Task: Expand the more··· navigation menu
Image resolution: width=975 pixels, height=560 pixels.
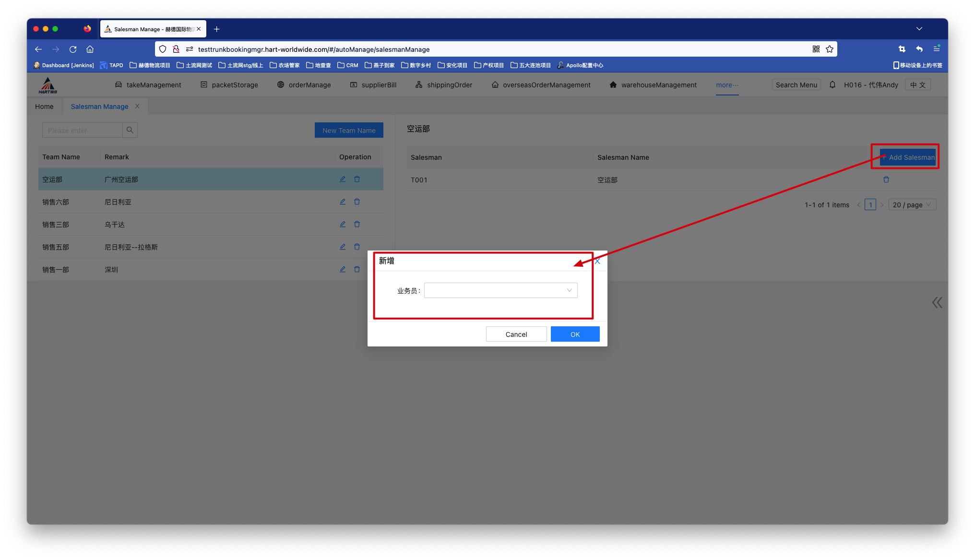Action: click(x=727, y=85)
